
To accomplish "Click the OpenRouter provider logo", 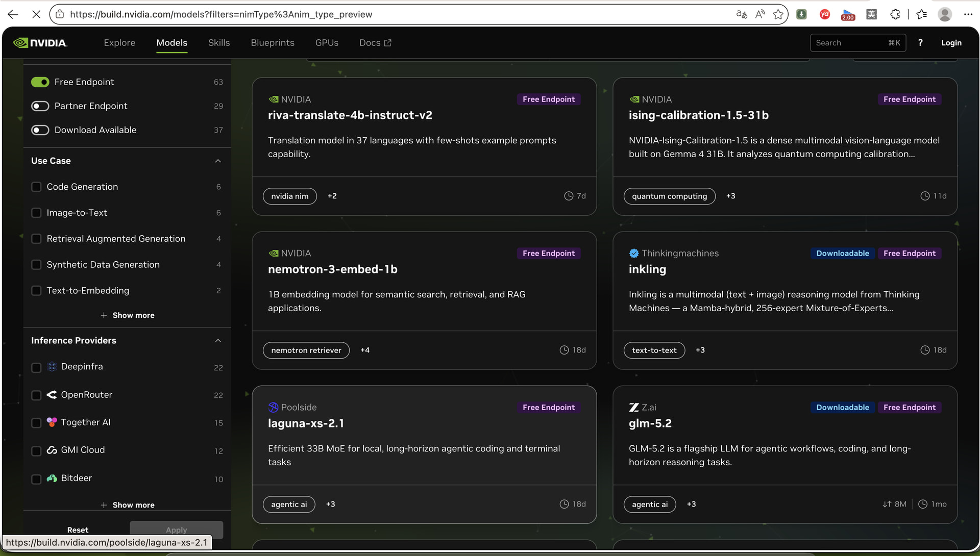I will click(52, 395).
